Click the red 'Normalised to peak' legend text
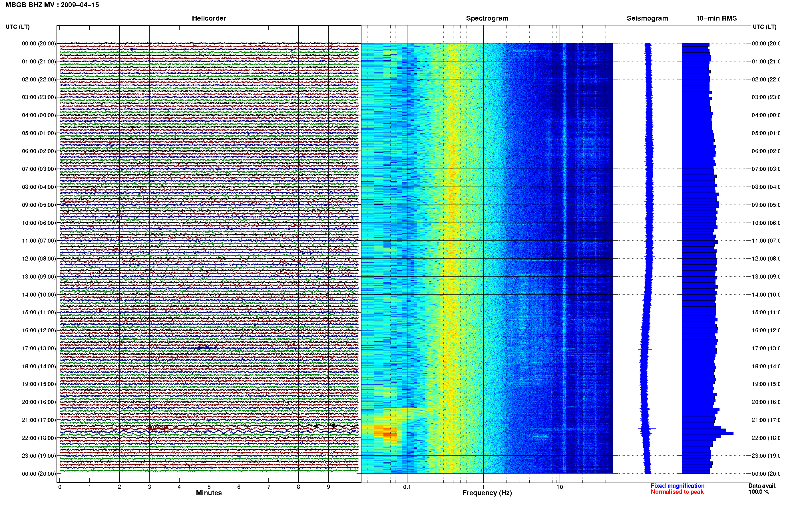The height and width of the screenshot is (508, 812). click(677, 492)
